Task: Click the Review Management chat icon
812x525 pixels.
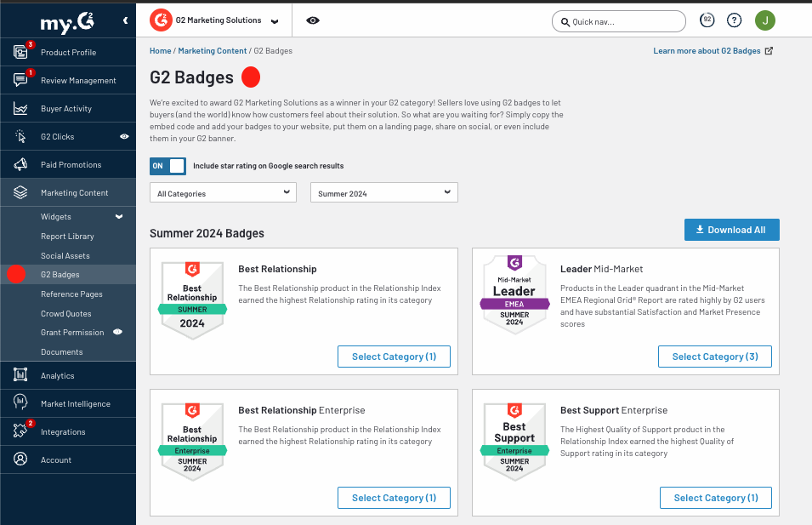Action: 20,80
